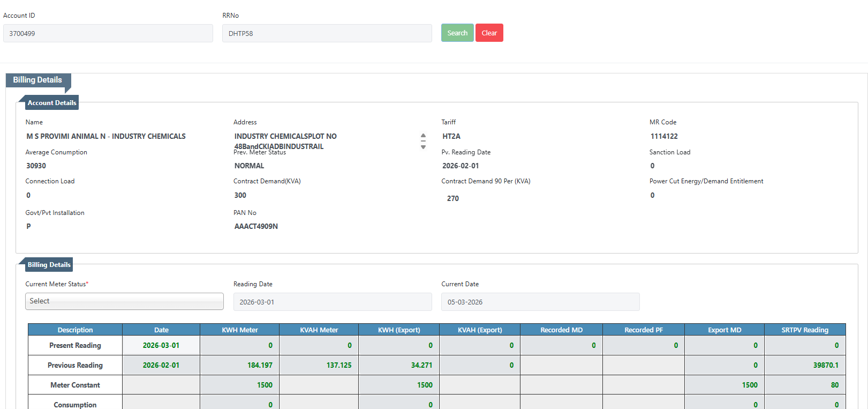Click the Present Reading date cell
Viewport: 868px width, 409px height.
point(161,346)
